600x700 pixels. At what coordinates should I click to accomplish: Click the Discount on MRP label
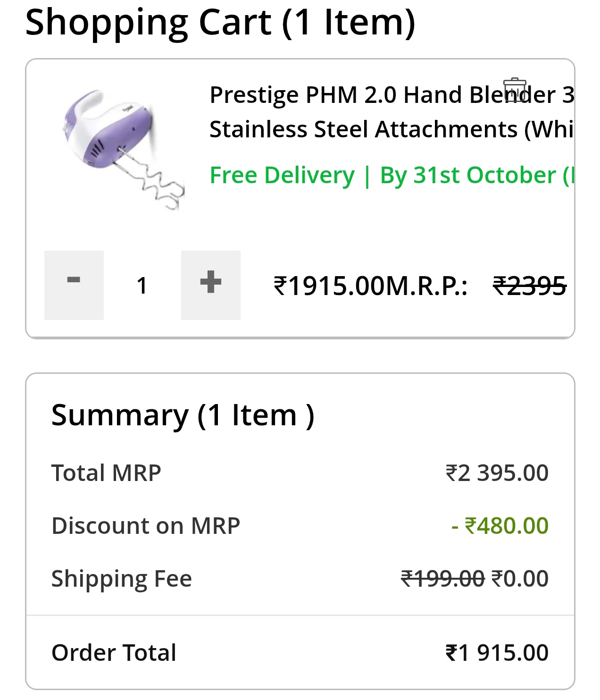pos(146,526)
